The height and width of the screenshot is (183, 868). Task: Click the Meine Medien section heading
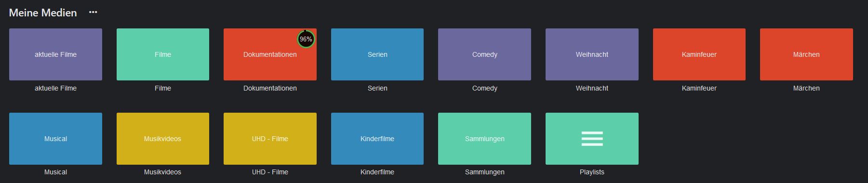click(43, 13)
